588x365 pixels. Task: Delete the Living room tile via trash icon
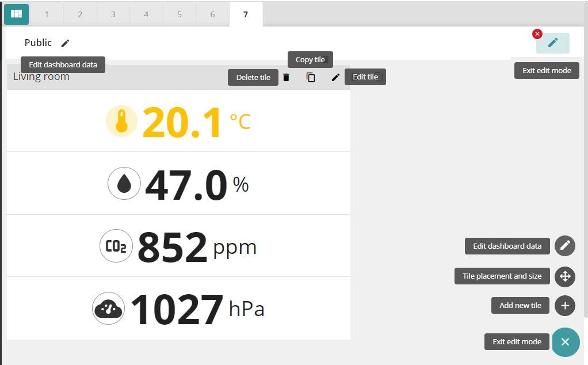[x=286, y=77]
